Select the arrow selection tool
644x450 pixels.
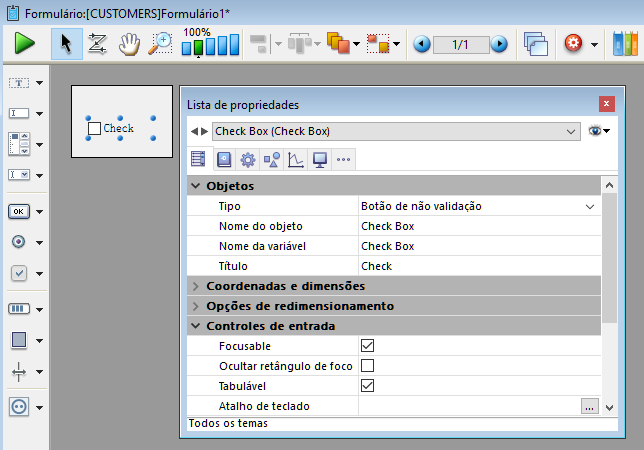(67, 44)
